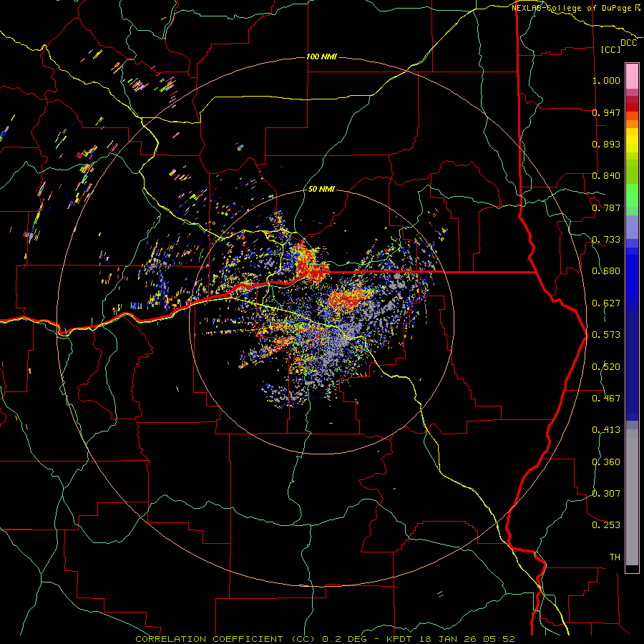Screen dimensions: 644x644
Task: Click the 0.253 scale value
Action: (x=606, y=525)
